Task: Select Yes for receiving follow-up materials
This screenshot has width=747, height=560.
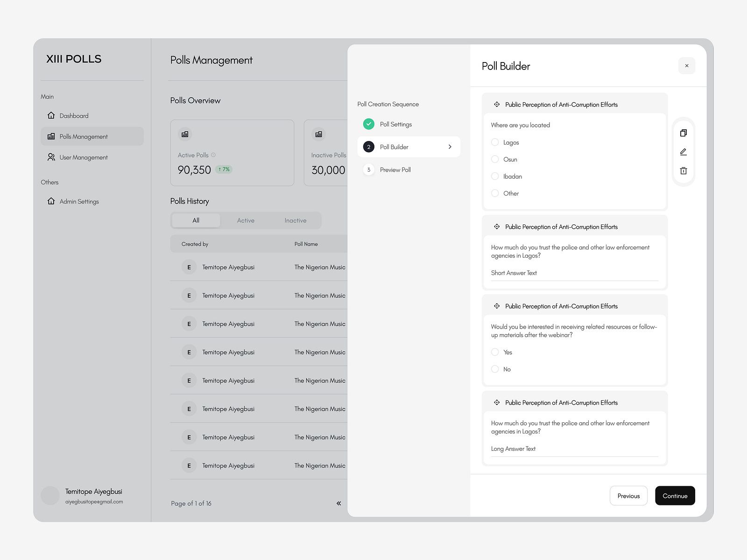Action: 495,352
